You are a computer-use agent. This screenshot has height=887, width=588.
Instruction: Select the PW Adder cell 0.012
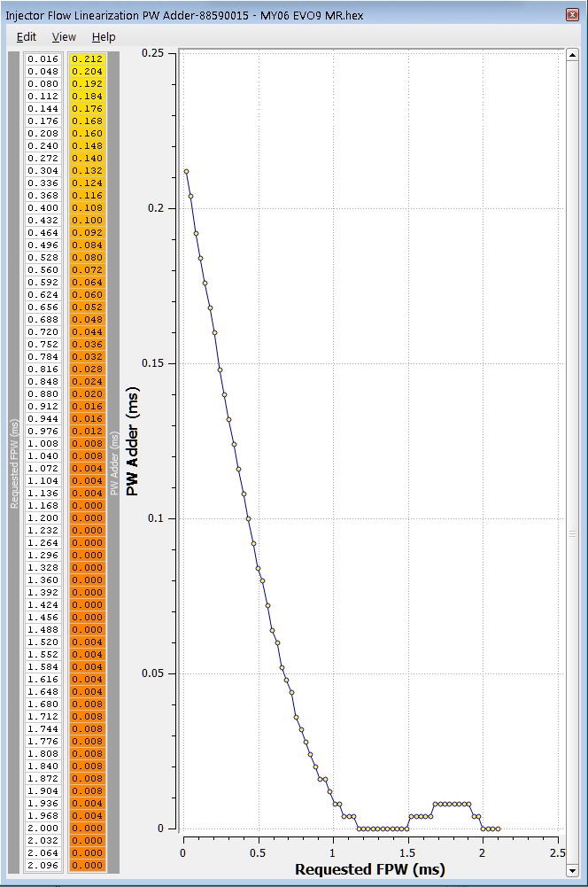pos(87,431)
